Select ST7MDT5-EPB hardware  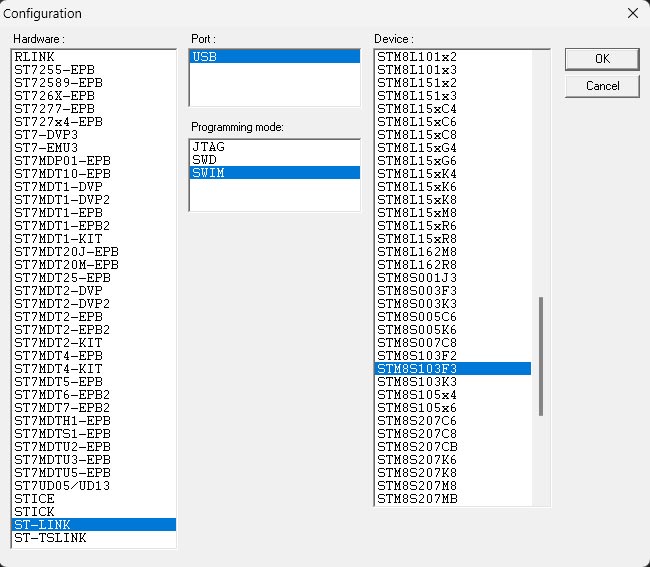click(94, 382)
